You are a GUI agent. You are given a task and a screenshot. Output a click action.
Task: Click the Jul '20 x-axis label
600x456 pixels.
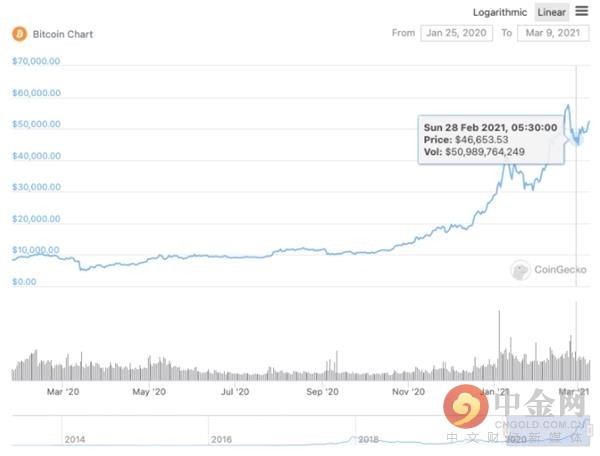pyautogui.click(x=235, y=392)
